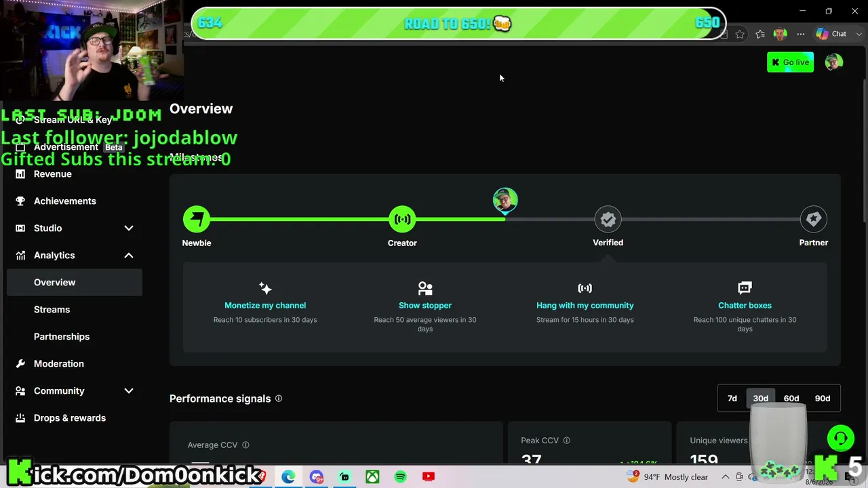This screenshot has height=488, width=868.
Task: Click the info icon beside Average CCV
Action: click(245, 445)
